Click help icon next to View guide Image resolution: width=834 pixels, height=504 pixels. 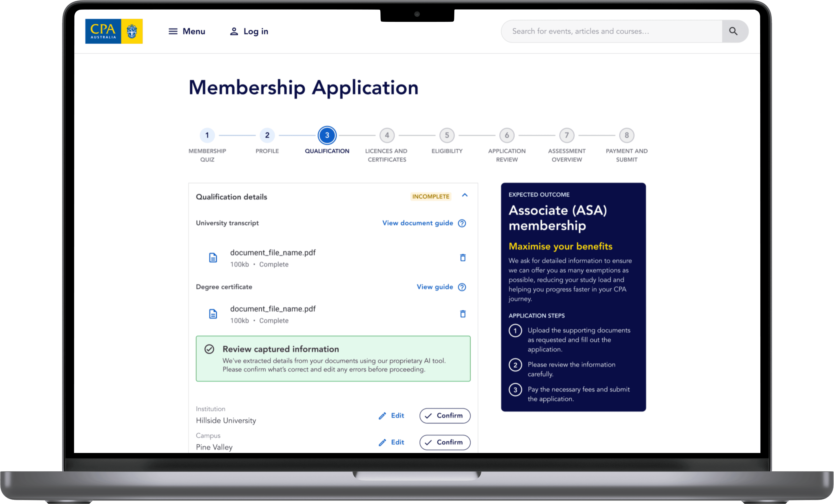pyautogui.click(x=462, y=287)
